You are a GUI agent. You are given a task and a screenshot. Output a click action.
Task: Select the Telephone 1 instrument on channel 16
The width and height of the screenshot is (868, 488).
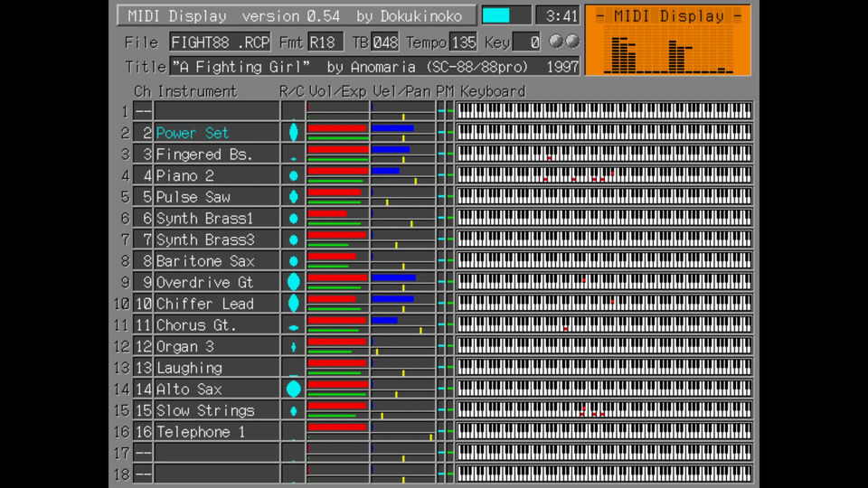(216, 432)
